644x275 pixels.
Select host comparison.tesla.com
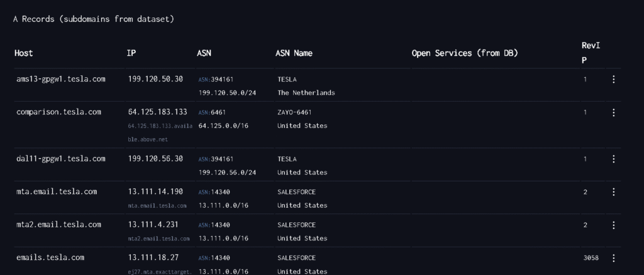point(58,112)
